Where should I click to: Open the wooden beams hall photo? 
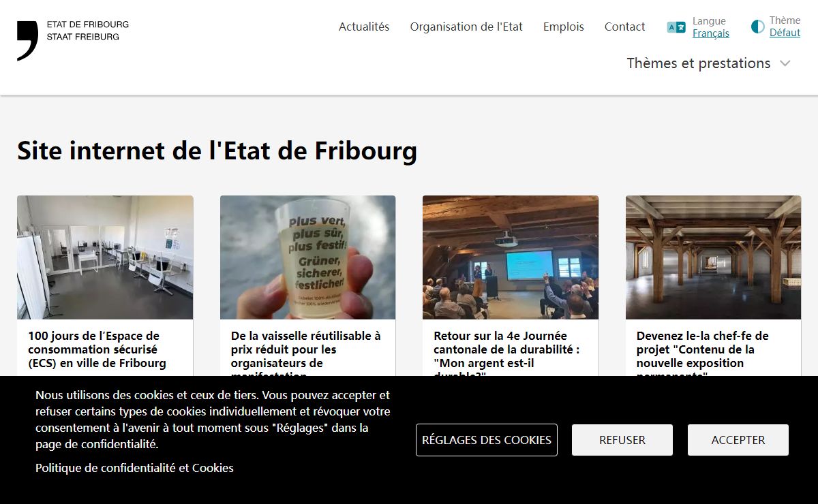[x=713, y=257]
